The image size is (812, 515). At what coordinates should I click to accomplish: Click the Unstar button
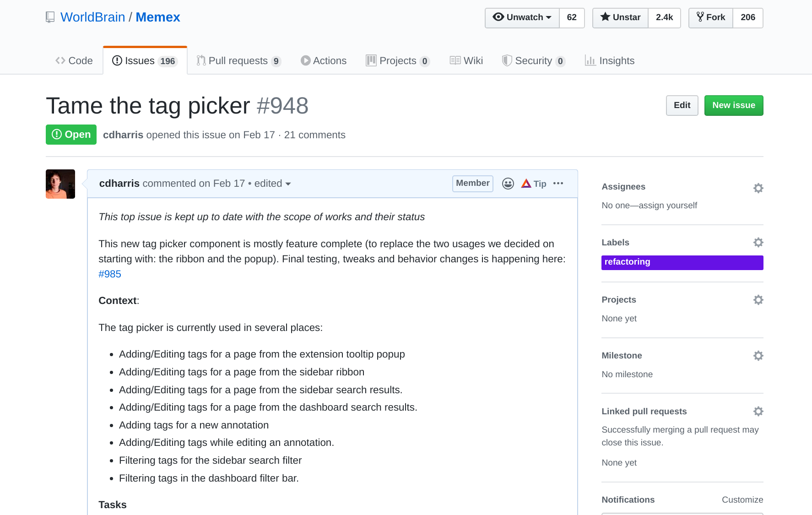coord(620,18)
